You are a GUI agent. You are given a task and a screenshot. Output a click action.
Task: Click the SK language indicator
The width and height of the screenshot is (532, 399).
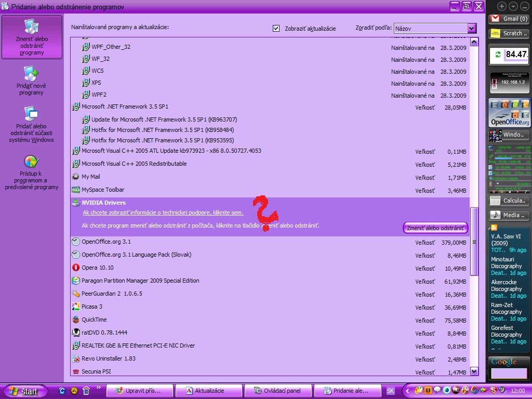coord(391,391)
